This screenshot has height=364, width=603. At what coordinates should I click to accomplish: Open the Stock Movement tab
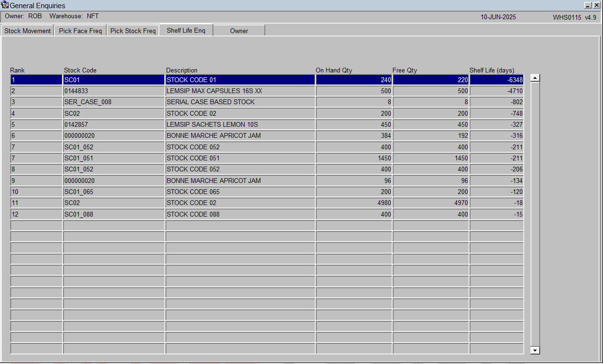coord(27,31)
